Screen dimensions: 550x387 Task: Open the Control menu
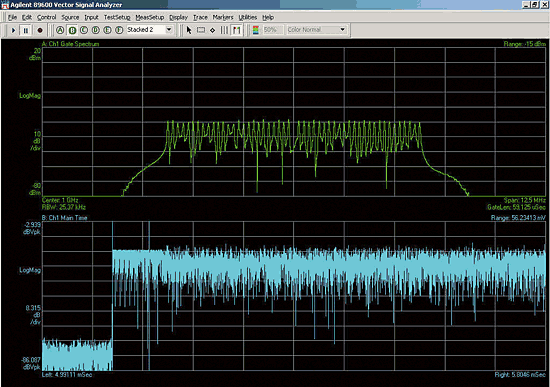coord(46,17)
